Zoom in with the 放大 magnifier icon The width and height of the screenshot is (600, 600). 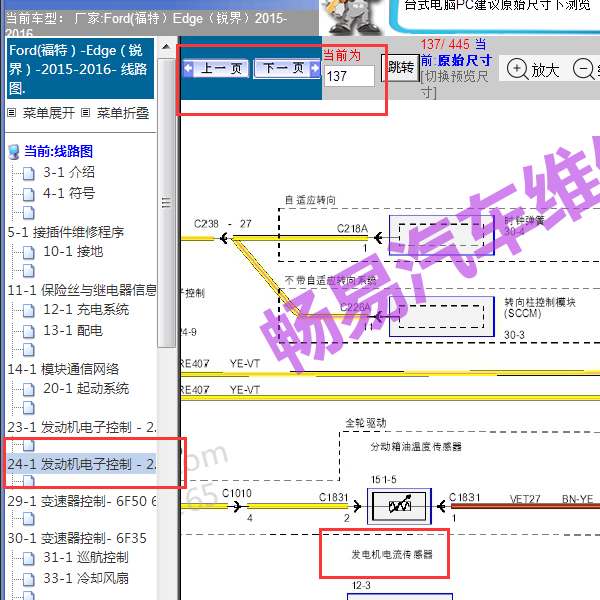[517, 69]
